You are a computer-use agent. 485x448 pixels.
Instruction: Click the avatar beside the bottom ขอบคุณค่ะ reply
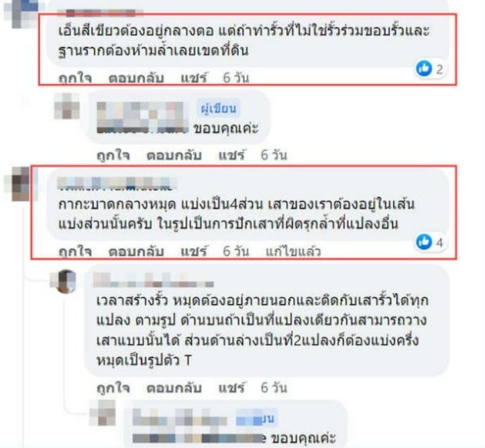pyautogui.click(x=103, y=412)
